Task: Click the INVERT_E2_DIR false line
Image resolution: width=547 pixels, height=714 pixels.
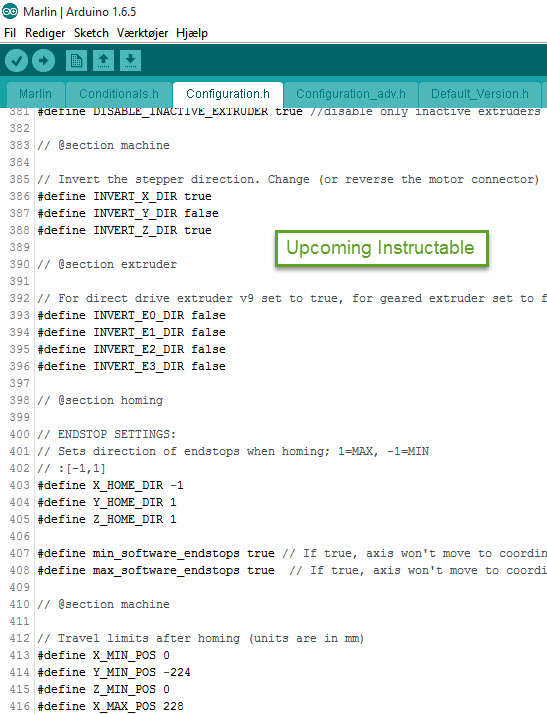Action: click(x=132, y=349)
